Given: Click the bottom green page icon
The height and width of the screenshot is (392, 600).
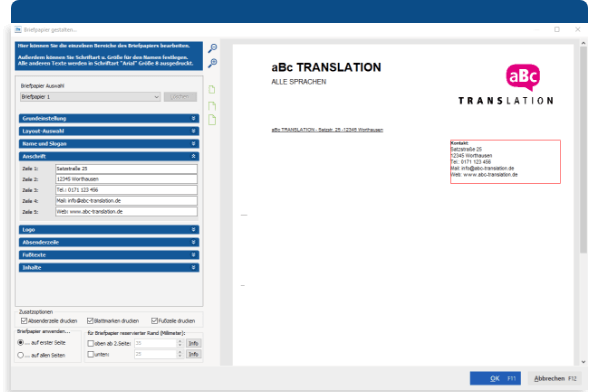Looking at the screenshot, I should 212,120.
